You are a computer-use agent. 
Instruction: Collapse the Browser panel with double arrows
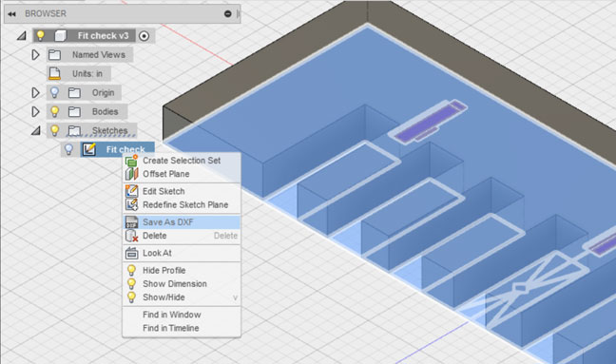point(11,13)
